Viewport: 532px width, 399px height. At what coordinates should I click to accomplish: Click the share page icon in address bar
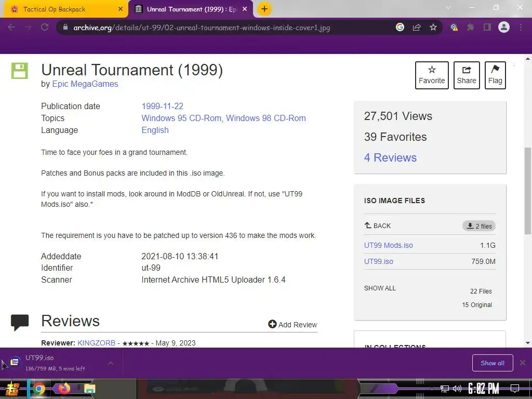pyautogui.click(x=417, y=27)
